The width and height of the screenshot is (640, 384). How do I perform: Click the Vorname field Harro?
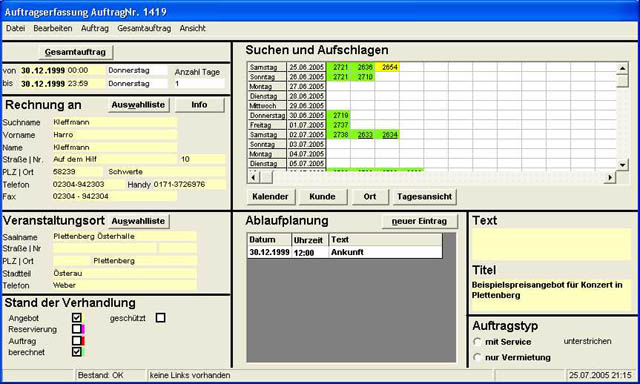(x=115, y=135)
